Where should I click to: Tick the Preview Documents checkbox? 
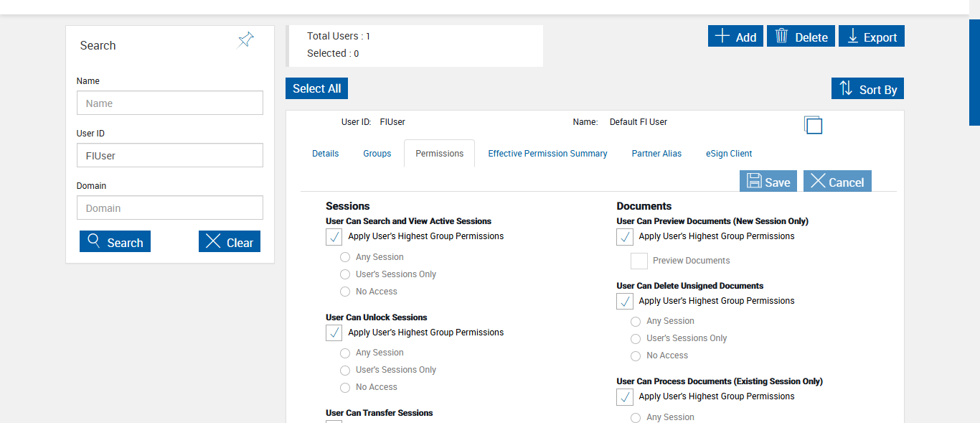pos(639,261)
